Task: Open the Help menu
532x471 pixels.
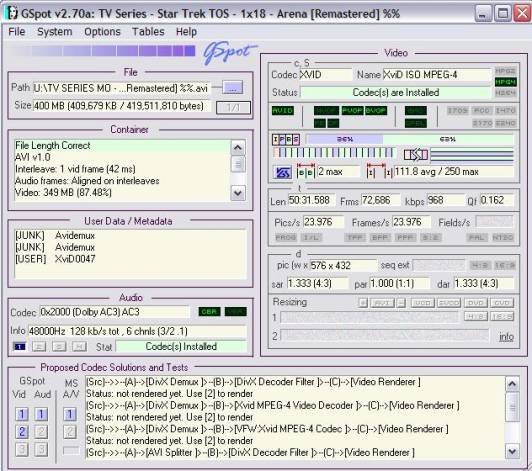Action: 186,32
